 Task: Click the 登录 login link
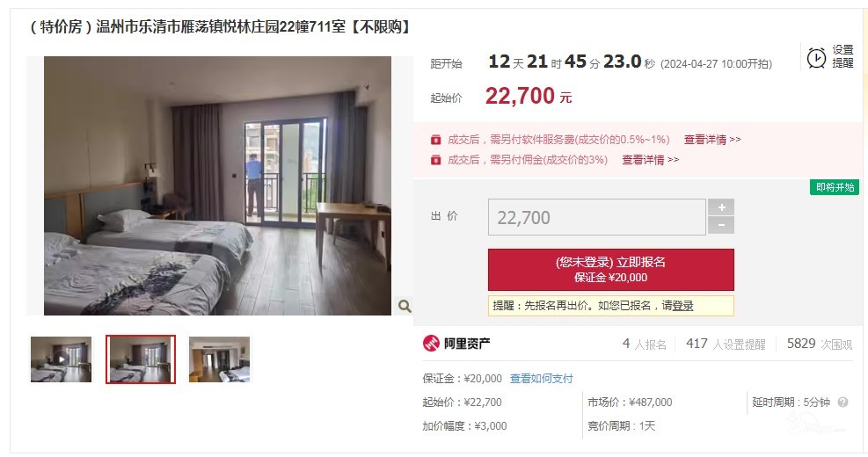click(x=682, y=306)
